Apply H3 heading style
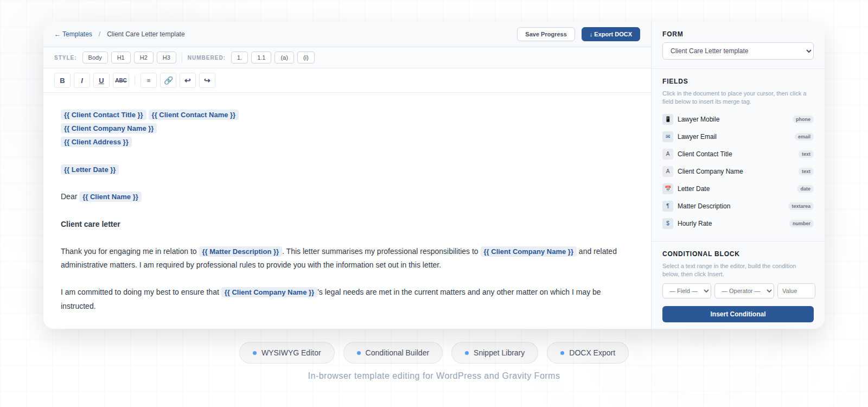 (x=167, y=58)
